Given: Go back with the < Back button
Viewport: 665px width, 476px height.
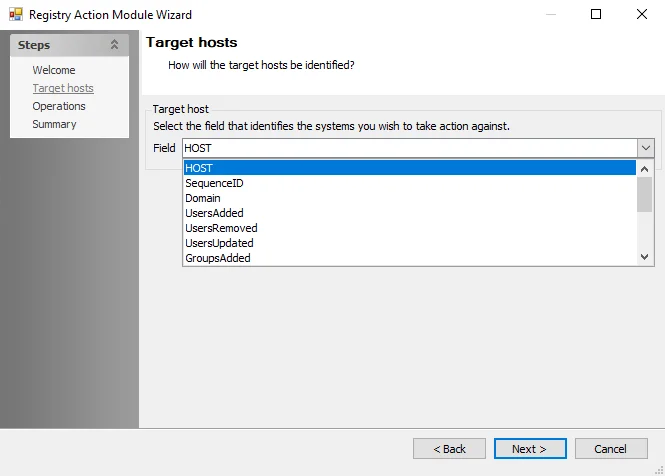Looking at the screenshot, I should click(x=450, y=449).
